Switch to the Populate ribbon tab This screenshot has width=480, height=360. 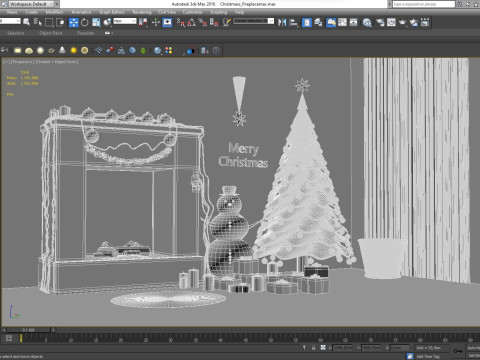(x=85, y=33)
